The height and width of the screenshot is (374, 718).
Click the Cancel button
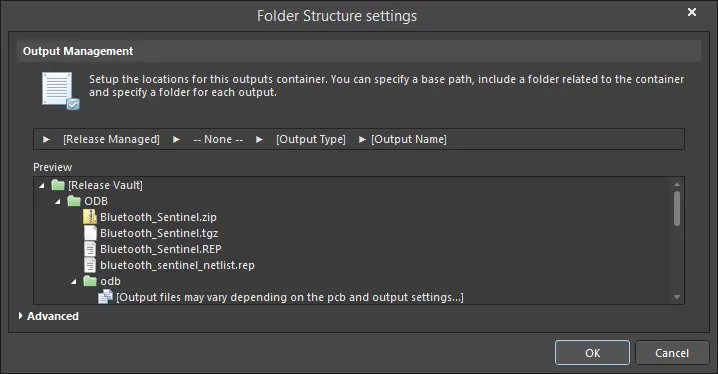(672, 353)
